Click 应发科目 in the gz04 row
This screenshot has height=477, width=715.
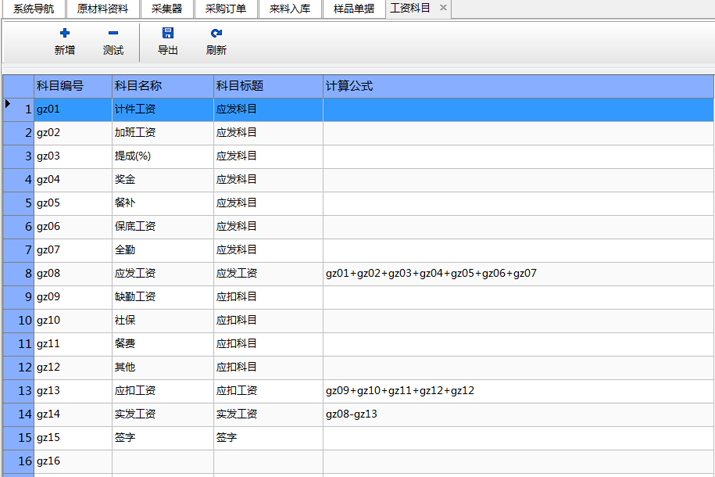coord(268,180)
